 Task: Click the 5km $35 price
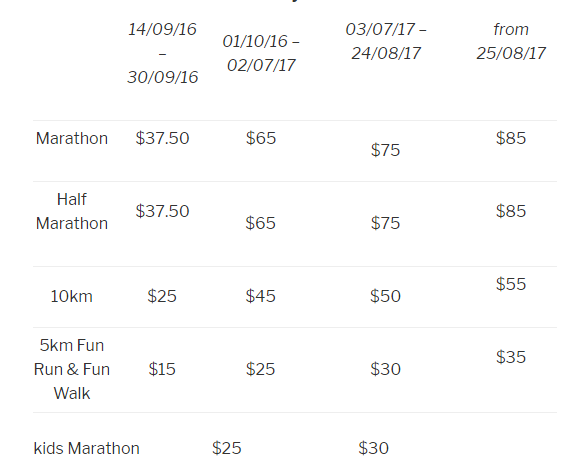[x=511, y=357]
